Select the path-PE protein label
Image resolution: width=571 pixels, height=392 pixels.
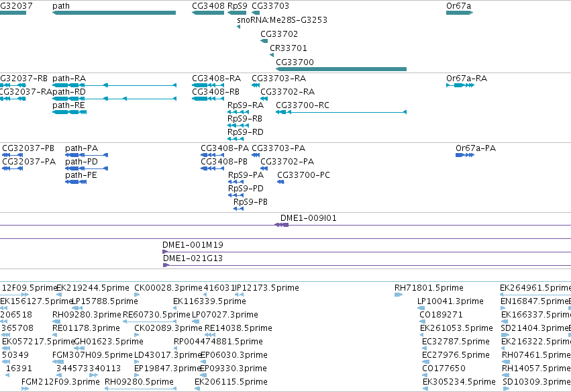81,175
